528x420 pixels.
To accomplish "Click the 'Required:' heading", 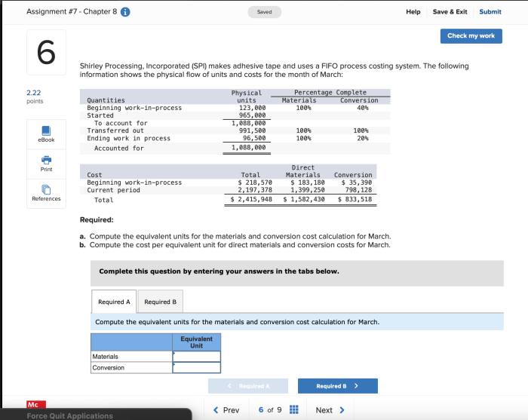I will pyautogui.click(x=97, y=219).
